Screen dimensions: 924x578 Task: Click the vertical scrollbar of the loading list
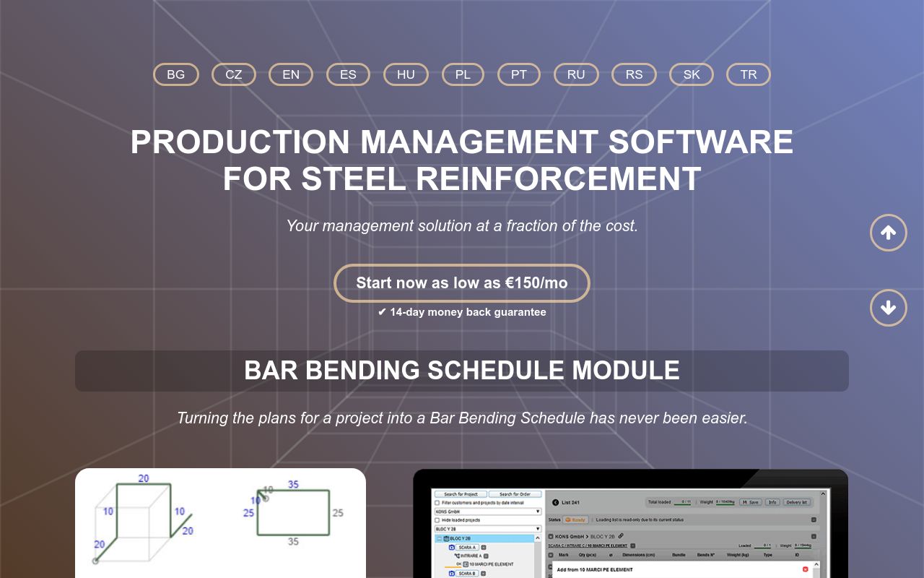click(x=822, y=520)
